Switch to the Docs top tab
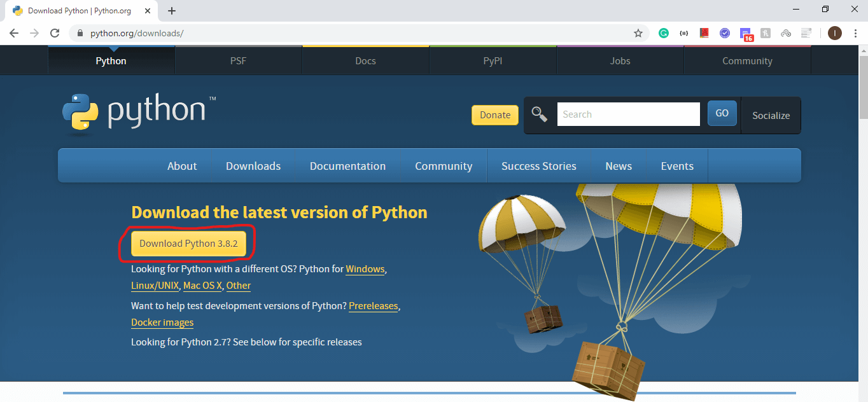Viewport: 868px width, 402px height. (x=366, y=61)
